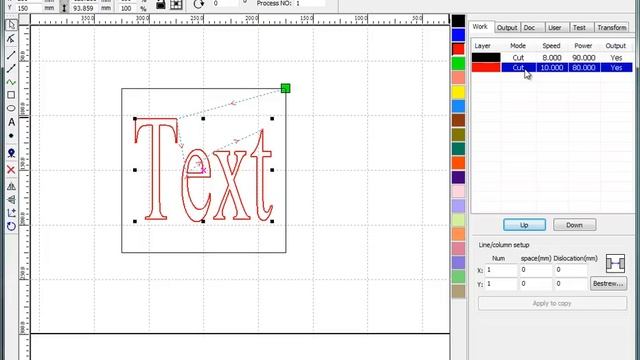Pick the brown color in palette strip
Viewport: 640px width, 360px height.
(x=458, y=120)
